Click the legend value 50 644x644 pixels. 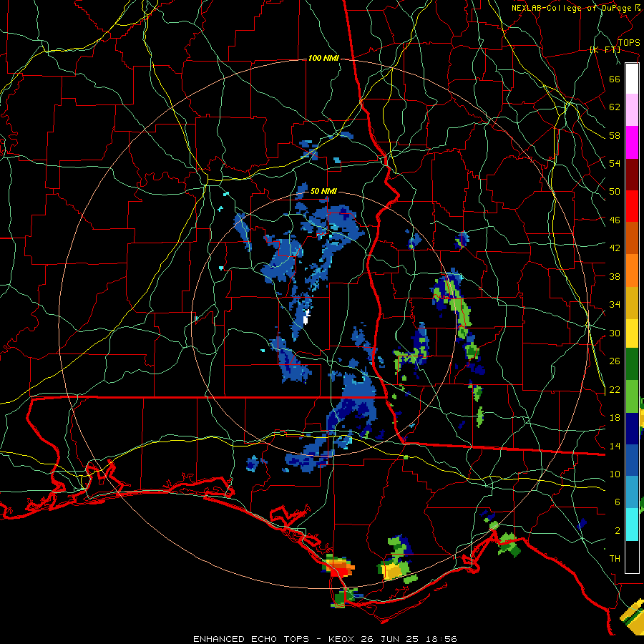point(615,191)
